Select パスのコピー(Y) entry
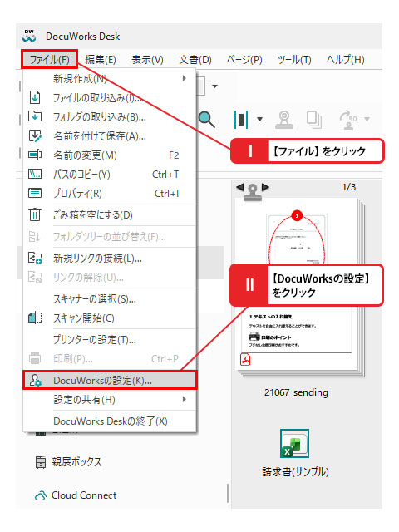Screen dimensions: 399x532 (x=109, y=175)
